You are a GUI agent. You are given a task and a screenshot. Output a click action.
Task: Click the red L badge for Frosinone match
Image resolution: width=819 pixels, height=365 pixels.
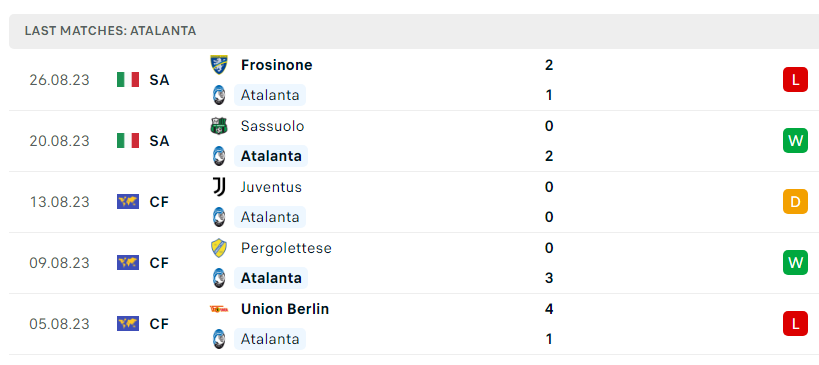pos(795,80)
